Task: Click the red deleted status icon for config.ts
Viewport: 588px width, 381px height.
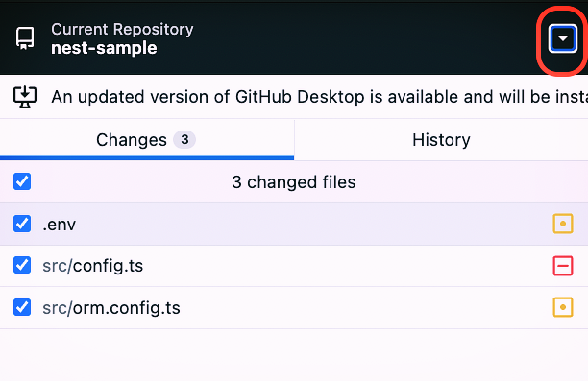Action: 563,266
